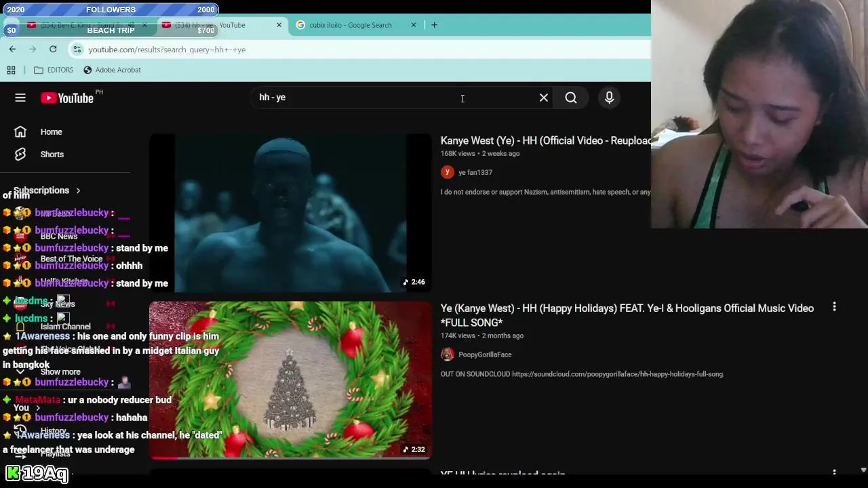Viewport: 868px width, 488px height.
Task: Open more options for Happy Holidays video
Action: pos(834,308)
